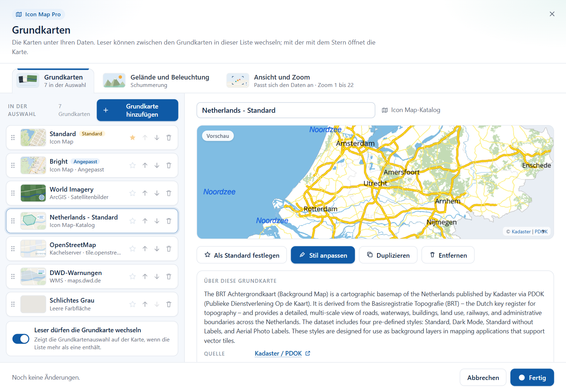This screenshot has width=566, height=392.
Task: Select the OpenStreetMap basemap row
Action: [92, 249]
